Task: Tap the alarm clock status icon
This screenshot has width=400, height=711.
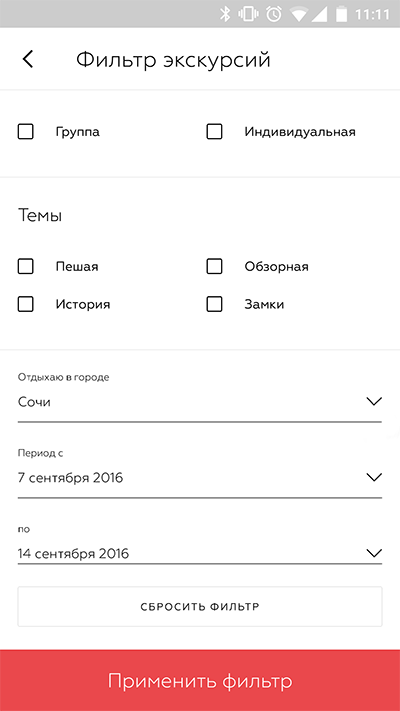Action: pos(274,14)
